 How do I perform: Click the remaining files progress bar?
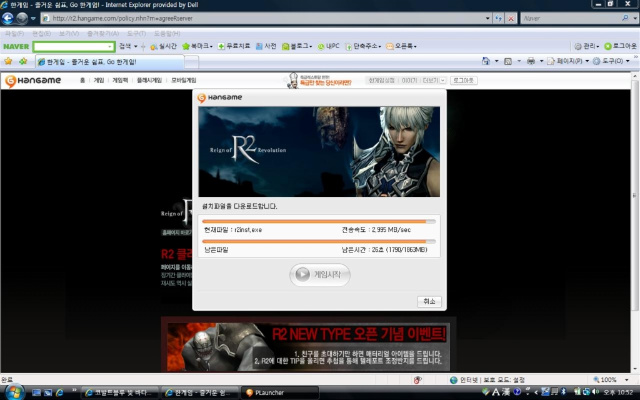tap(319, 242)
